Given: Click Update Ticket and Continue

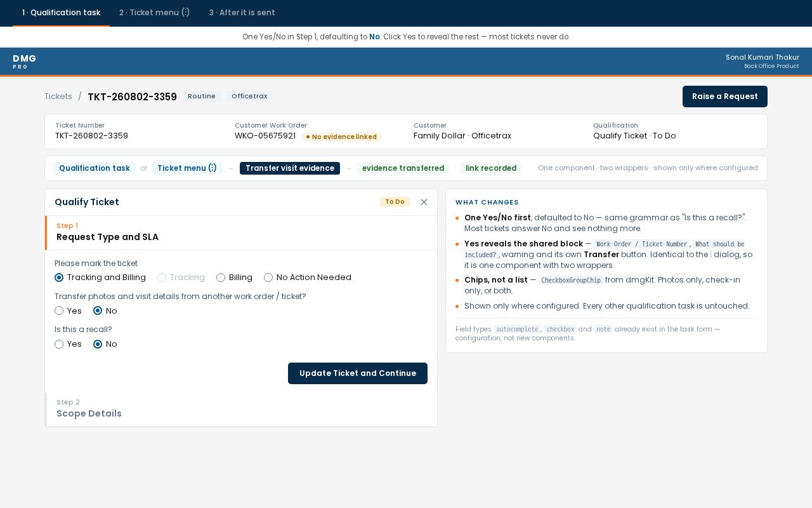Looking at the screenshot, I should (x=358, y=373).
